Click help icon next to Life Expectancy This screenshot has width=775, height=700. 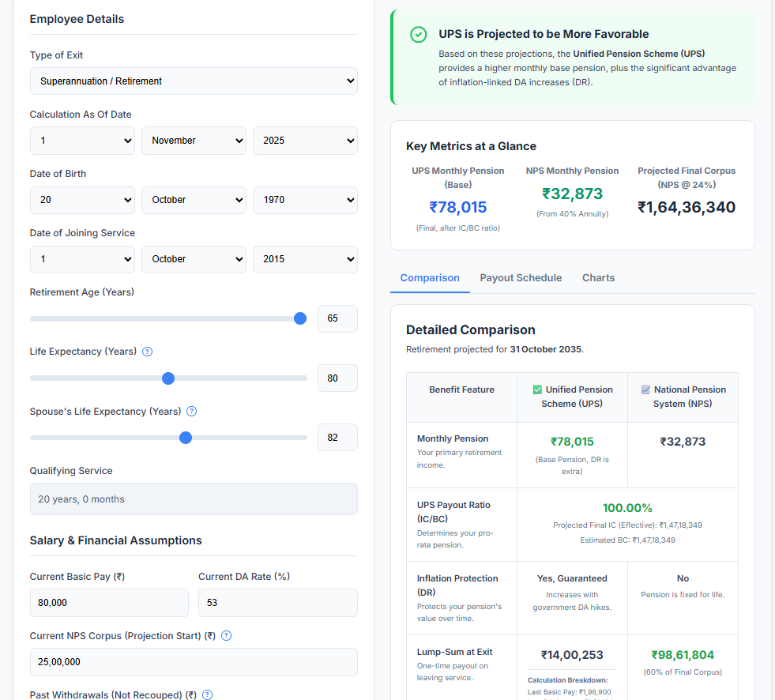[x=147, y=352]
